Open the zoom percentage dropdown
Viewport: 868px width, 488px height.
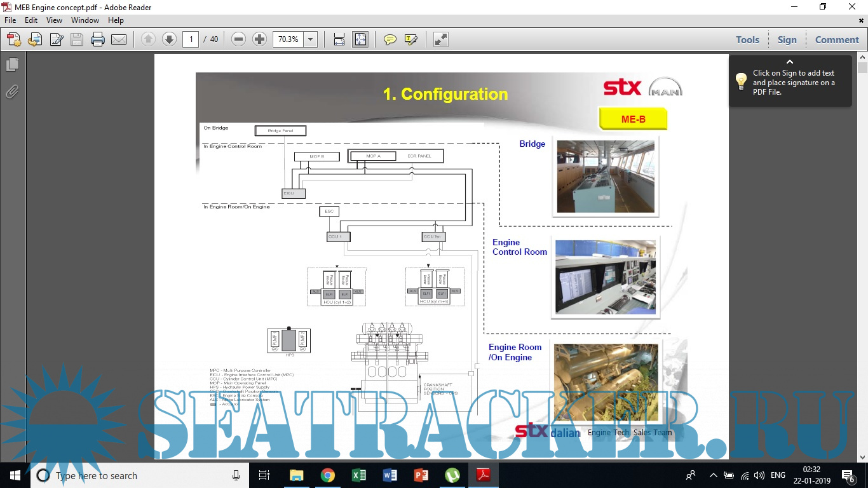click(x=311, y=39)
